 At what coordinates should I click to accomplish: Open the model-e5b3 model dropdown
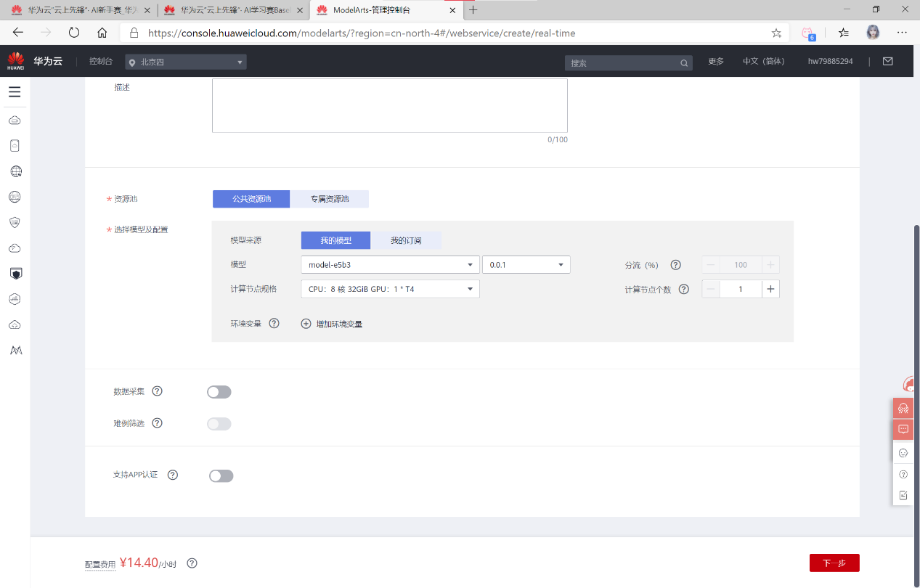tap(390, 265)
